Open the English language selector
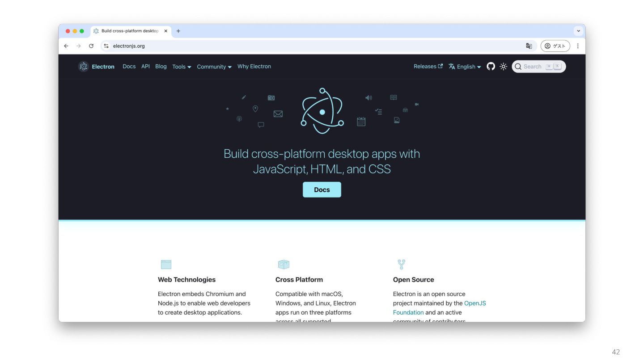The height and width of the screenshot is (362, 644). pyautogui.click(x=465, y=67)
